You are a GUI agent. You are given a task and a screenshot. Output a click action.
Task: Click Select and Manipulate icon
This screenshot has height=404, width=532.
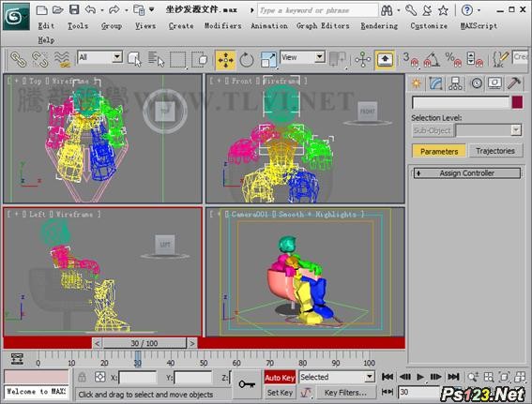tap(362, 60)
